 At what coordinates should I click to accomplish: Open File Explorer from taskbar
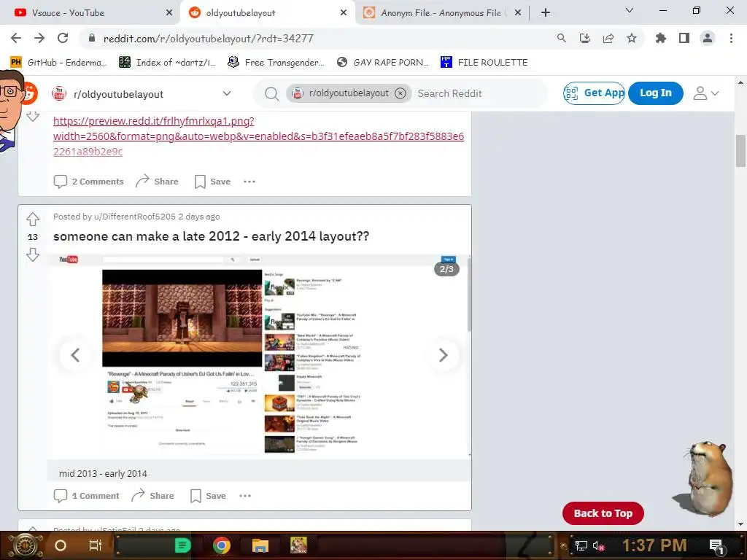pyautogui.click(x=260, y=545)
